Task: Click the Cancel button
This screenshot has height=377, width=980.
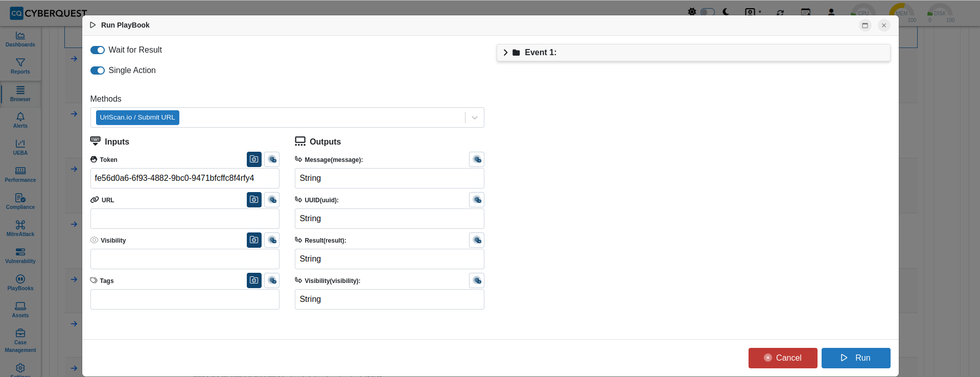Action: click(x=783, y=358)
